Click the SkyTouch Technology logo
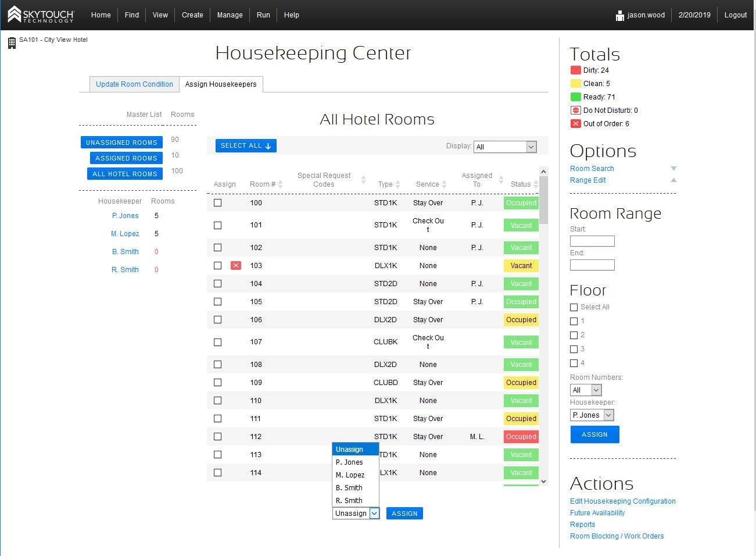The image size is (756, 556). [x=41, y=15]
